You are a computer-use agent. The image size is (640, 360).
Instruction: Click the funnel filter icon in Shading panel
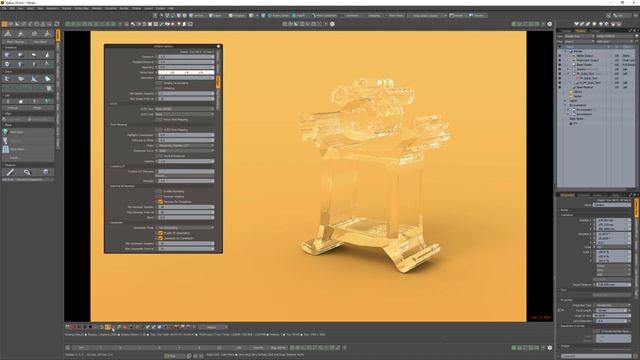pos(636,36)
